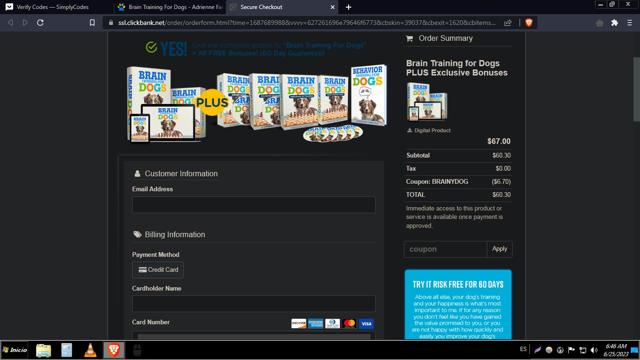Go back with the browser back arrow
640x360 pixels.
coord(11,23)
